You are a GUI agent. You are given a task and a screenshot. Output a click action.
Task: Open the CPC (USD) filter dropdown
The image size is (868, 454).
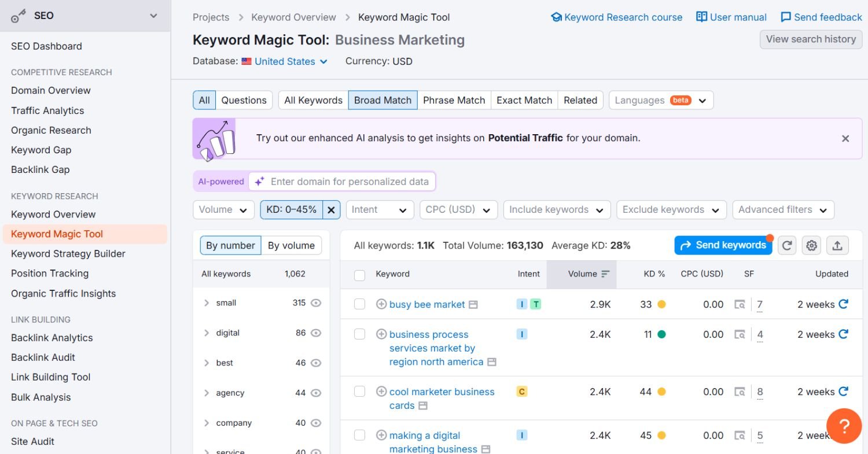click(x=458, y=210)
